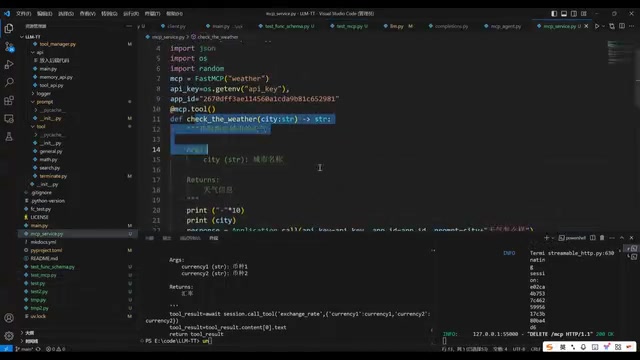This screenshot has height=360, width=640.
Task: Open the Edit menu
Action: (x=44, y=13)
